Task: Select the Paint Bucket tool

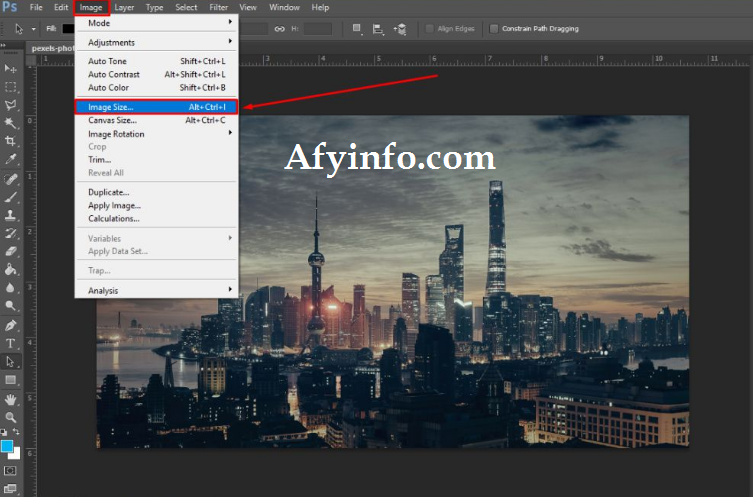Action: pyautogui.click(x=11, y=269)
